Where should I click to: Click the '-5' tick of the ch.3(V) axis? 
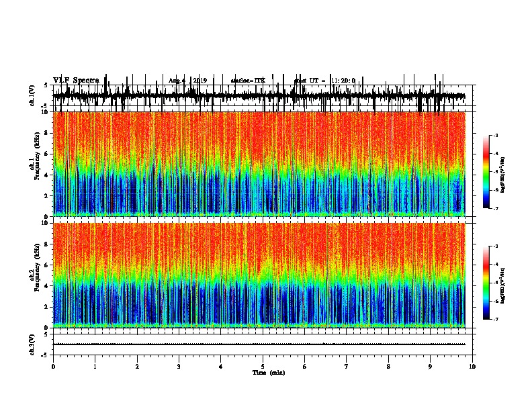point(45,355)
